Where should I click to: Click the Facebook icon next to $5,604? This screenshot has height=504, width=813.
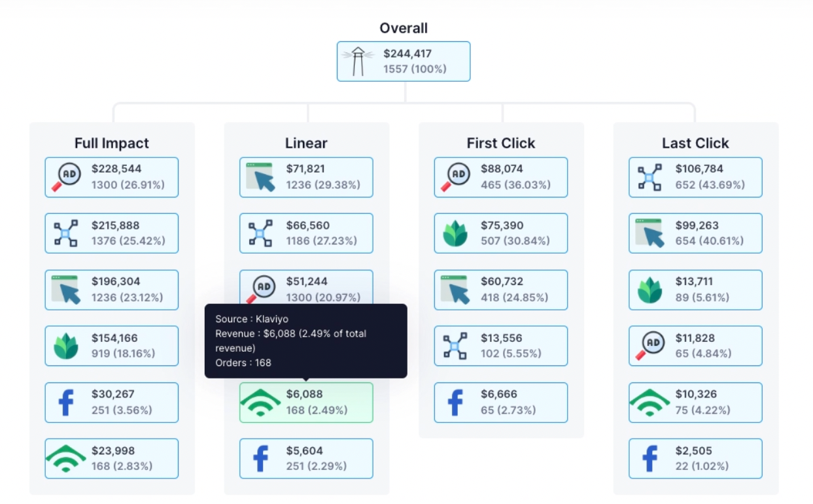tap(260, 459)
